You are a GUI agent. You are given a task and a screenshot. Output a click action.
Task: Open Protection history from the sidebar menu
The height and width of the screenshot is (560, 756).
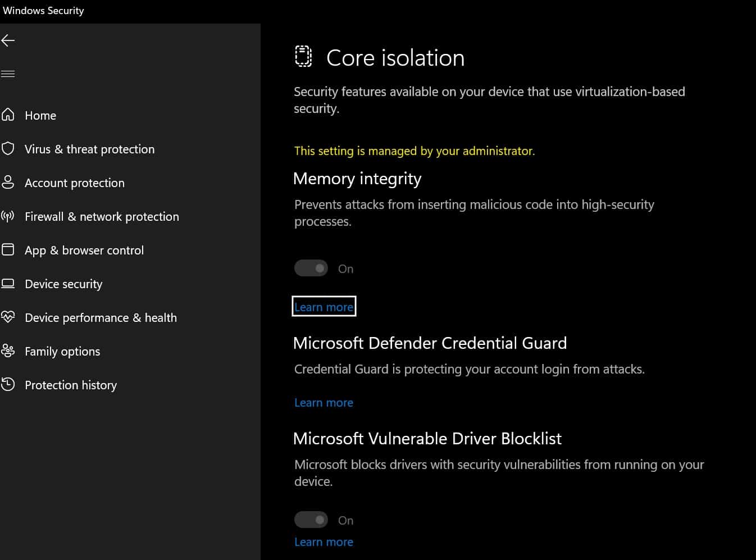tap(70, 385)
